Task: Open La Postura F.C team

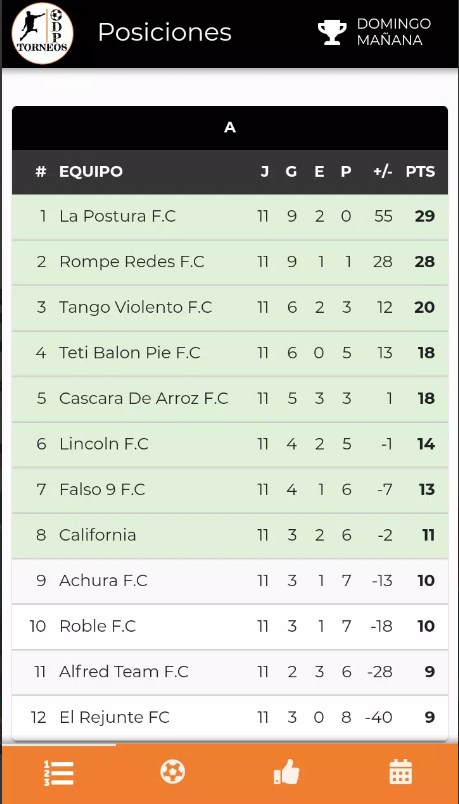Action: [117, 216]
